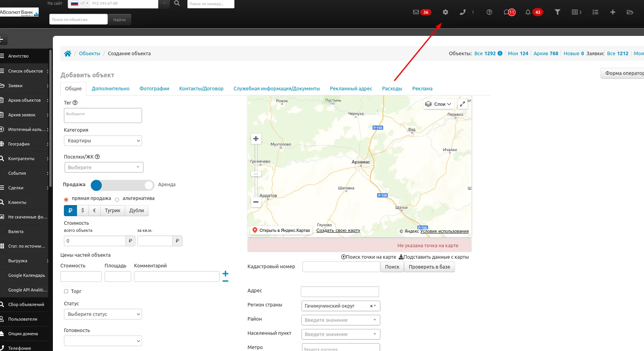Screen dimensions: 644x351
Task: Click Поиск button for cadastral number
Action: pyautogui.click(x=392, y=267)
